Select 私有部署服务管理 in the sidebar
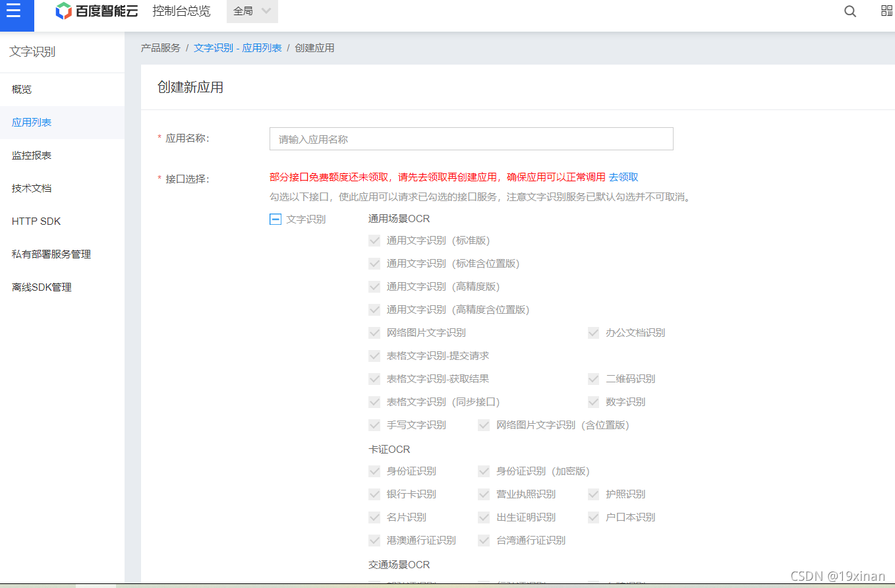895x588 pixels. (x=51, y=254)
